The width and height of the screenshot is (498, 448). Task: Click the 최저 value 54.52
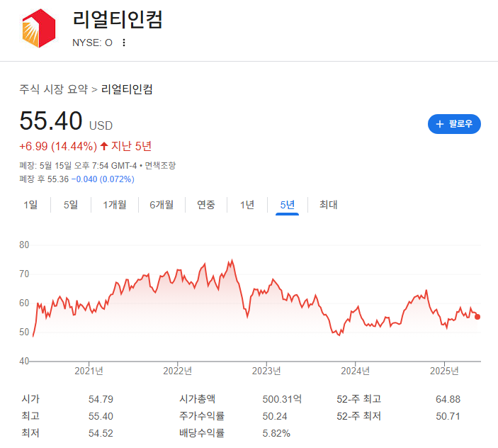[x=101, y=433]
